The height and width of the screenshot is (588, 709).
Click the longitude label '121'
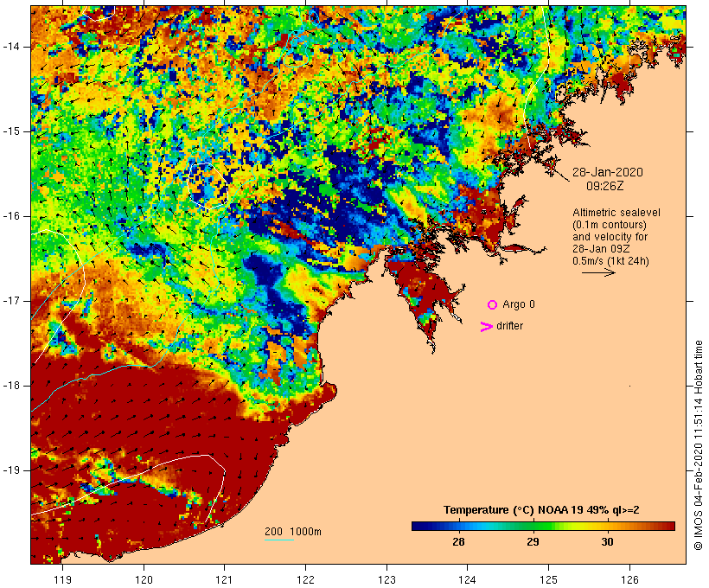click(x=224, y=579)
